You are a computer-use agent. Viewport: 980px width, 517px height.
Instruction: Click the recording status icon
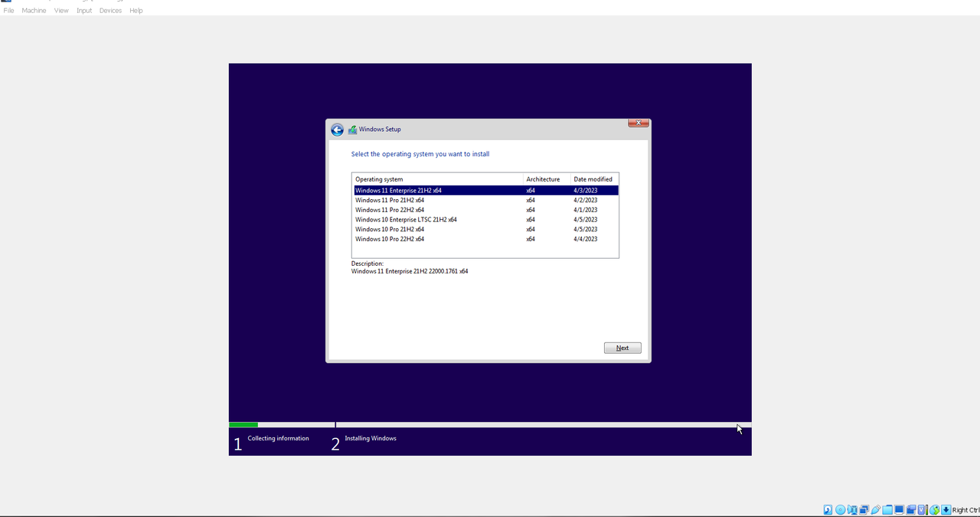click(x=911, y=510)
